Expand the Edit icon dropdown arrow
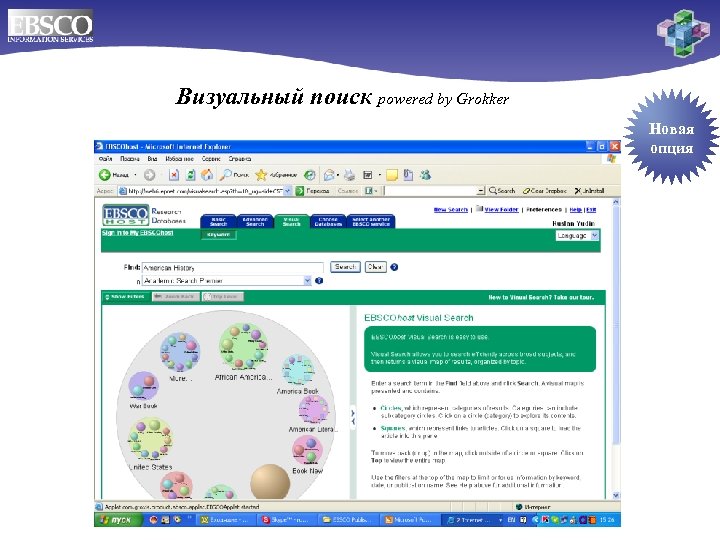720x540 pixels. [x=379, y=175]
